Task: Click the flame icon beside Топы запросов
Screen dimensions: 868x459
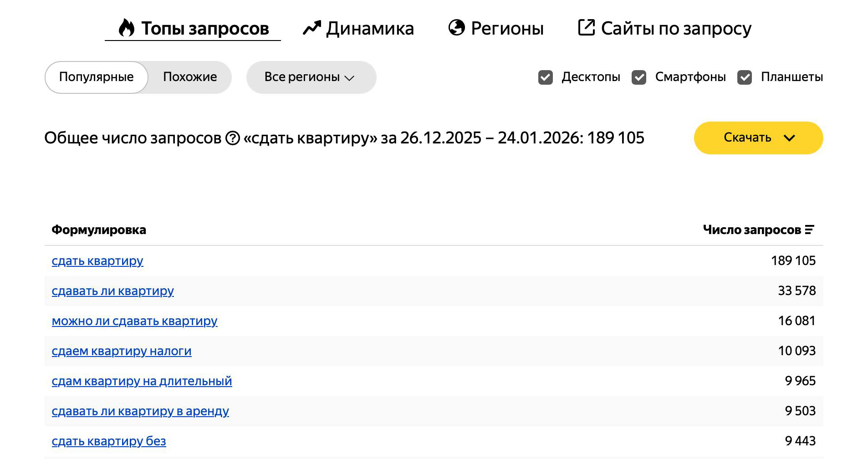Action: (127, 28)
